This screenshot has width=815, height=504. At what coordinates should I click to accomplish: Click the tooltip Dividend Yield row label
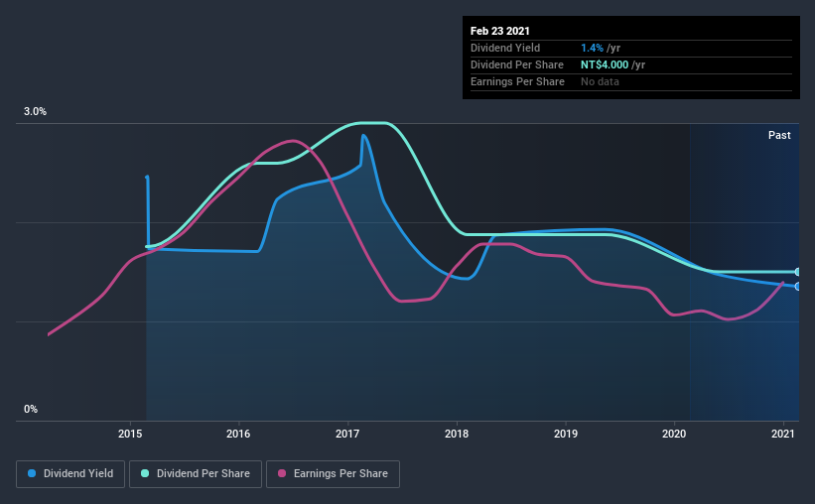pyautogui.click(x=505, y=48)
